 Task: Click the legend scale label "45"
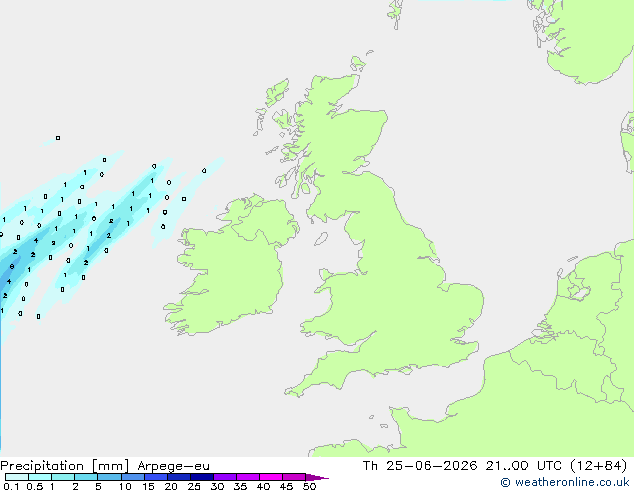click(x=286, y=486)
